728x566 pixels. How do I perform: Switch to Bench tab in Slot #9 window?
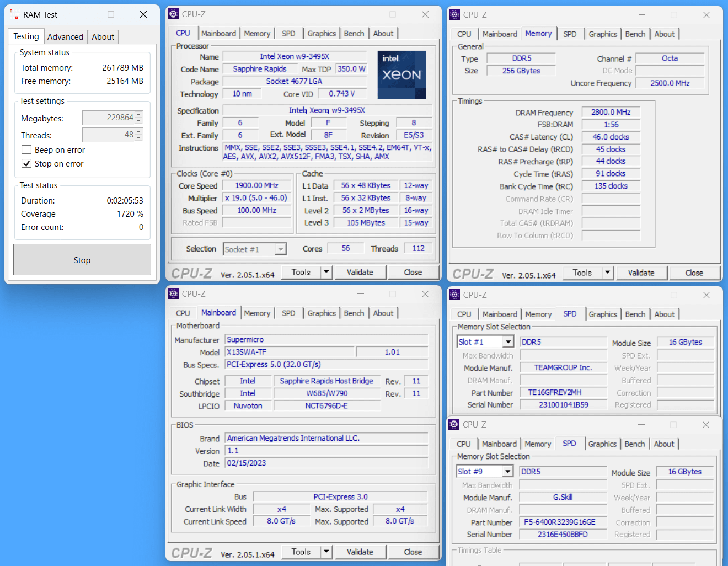coord(635,444)
